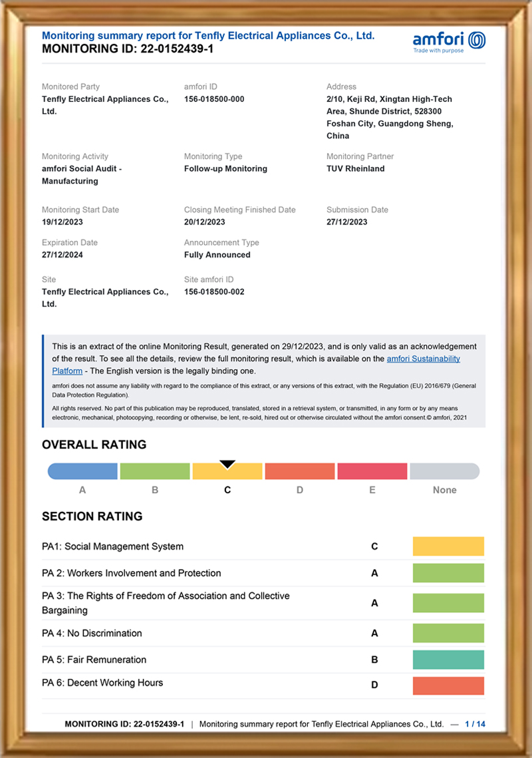Click the PA 3 Freedom of Association row label

[x=166, y=603]
